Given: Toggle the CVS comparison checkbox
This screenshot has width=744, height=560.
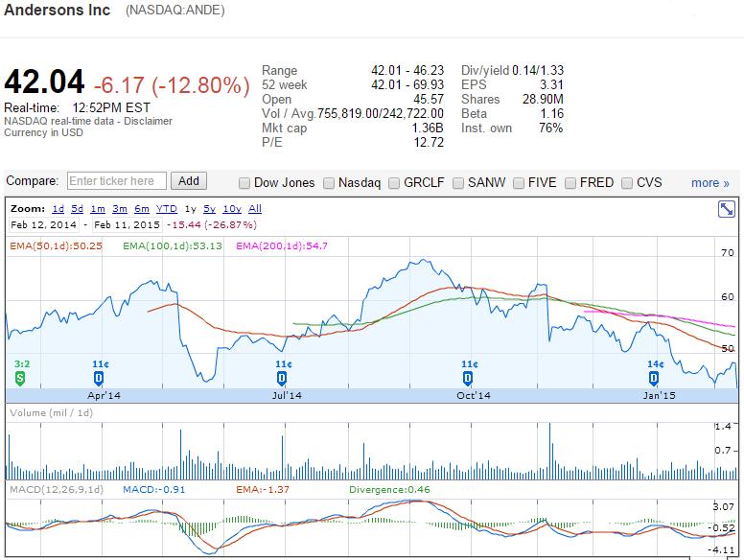Looking at the screenshot, I should 627,183.
